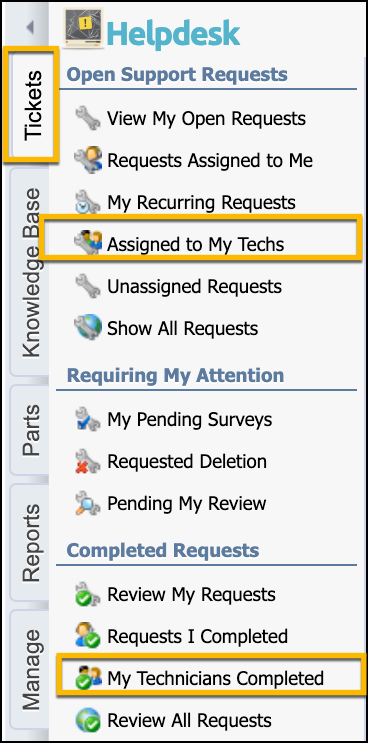Image resolution: width=368 pixels, height=743 pixels.
Task: Switch to the Tickets tab
Action: pyautogui.click(x=32, y=105)
